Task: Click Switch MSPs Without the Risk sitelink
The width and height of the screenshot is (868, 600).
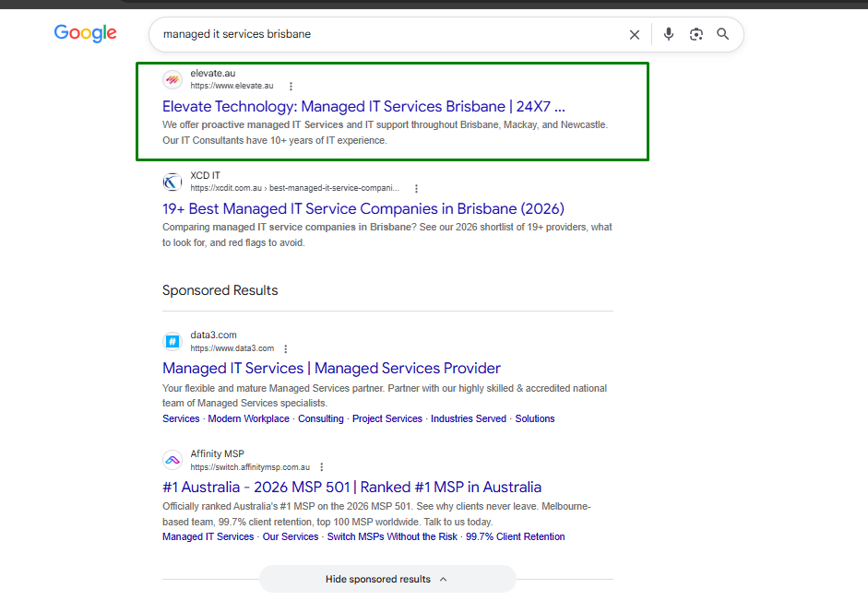Action: pyautogui.click(x=392, y=536)
